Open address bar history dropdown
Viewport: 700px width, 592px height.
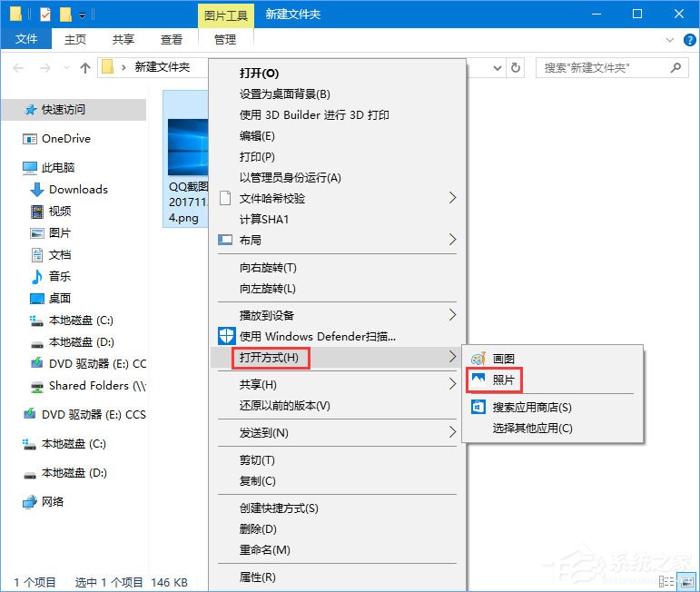click(498, 68)
